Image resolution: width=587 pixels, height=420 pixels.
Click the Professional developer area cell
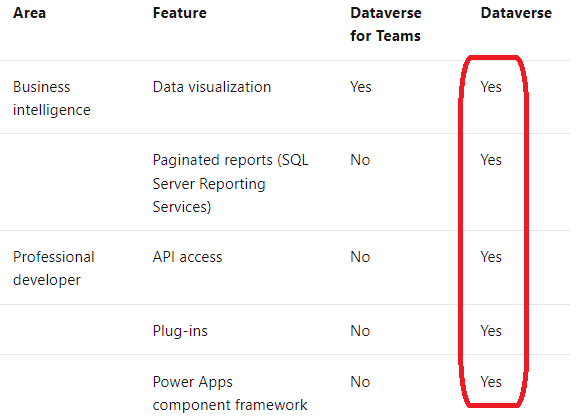54,268
